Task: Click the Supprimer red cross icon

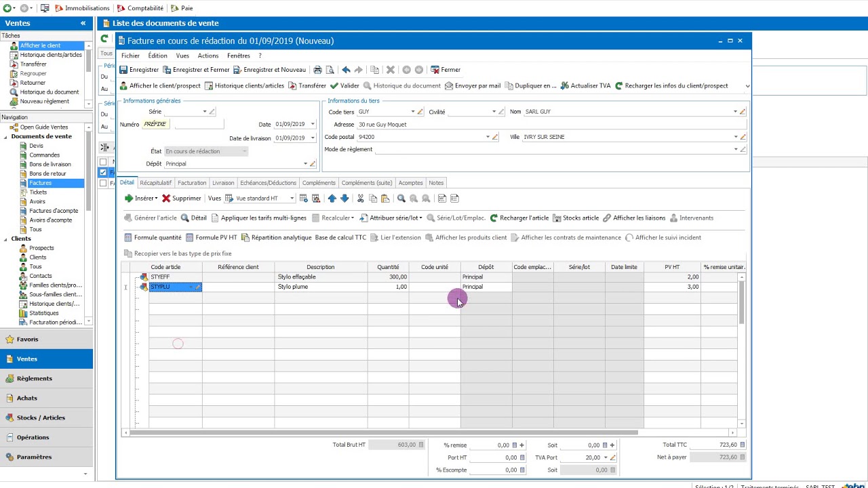Action: point(166,199)
